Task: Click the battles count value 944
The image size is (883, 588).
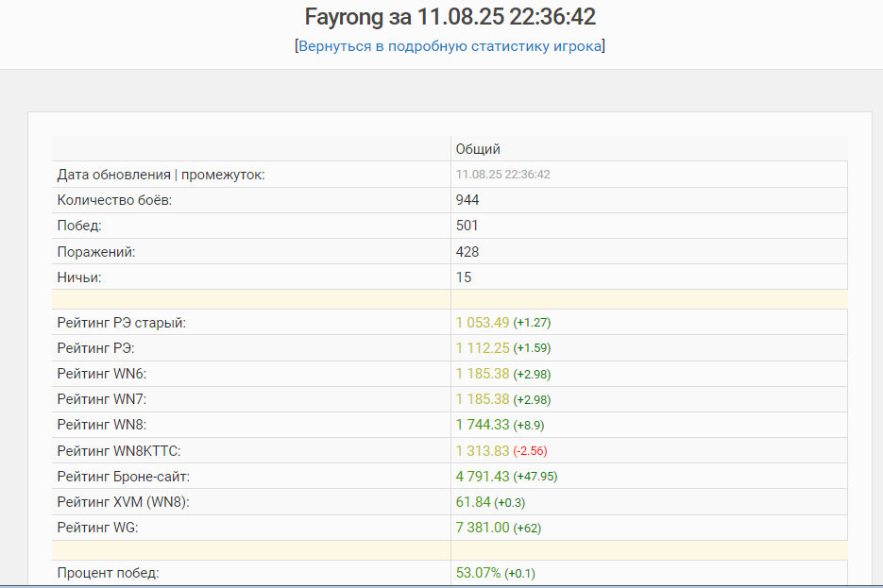Action: [467, 200]
